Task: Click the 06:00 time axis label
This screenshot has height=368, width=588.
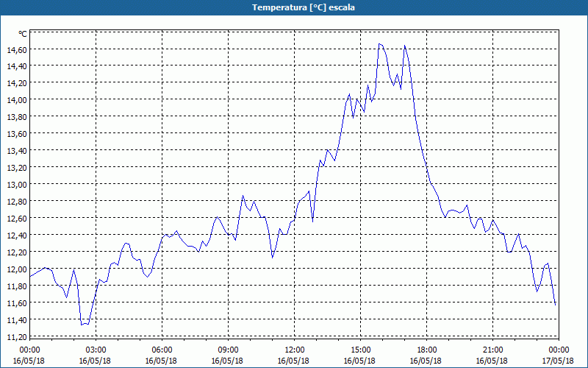Action: (x=162, y=350)
